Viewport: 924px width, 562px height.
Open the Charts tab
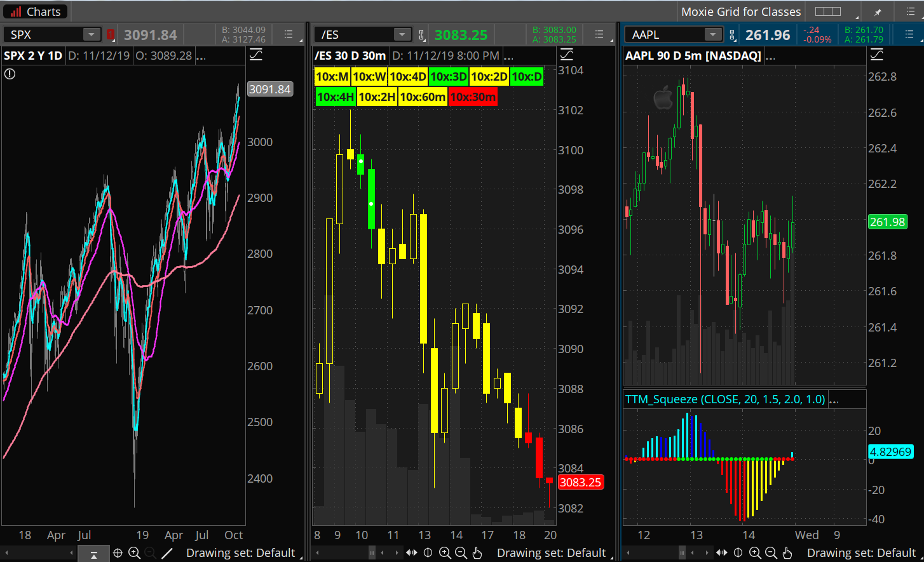click(x=36, y=11)
